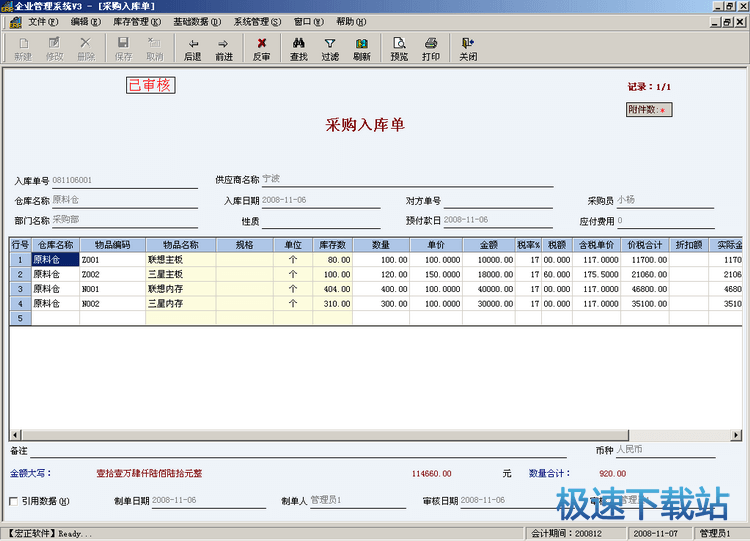Print the document with the 打印 icon
This screenshot has width=750, height=541.
click(x=430, y=48)
